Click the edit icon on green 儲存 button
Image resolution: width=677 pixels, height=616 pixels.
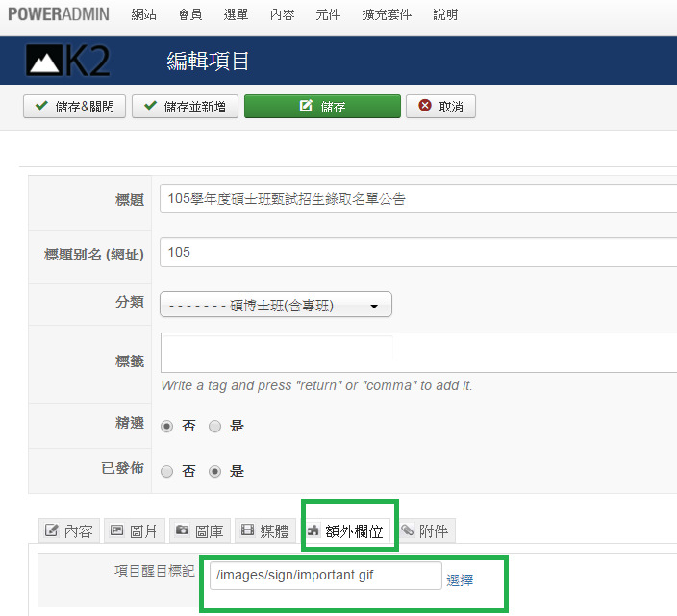point(306,106)
